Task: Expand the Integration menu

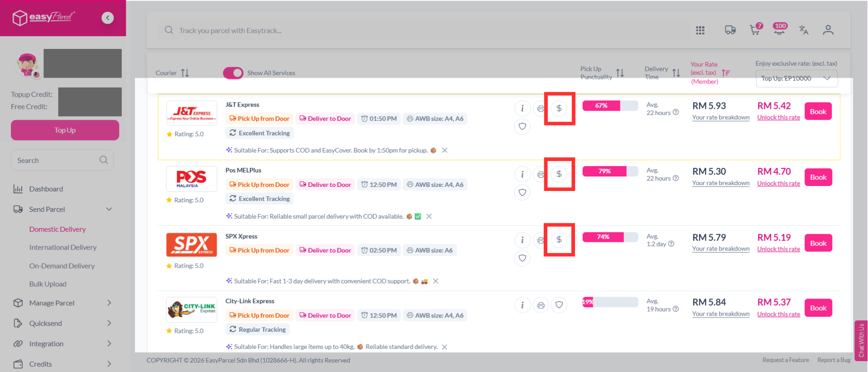Action: pos(109,344)
